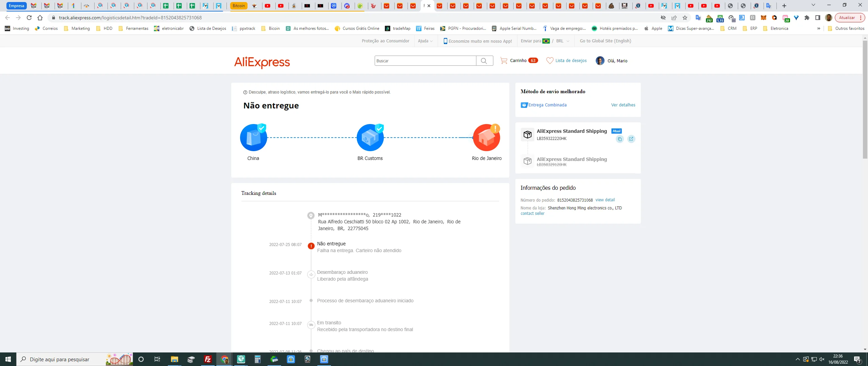Open tracking number in external link icon
Viewport: 868px width, 366px height.
point(631,139)
